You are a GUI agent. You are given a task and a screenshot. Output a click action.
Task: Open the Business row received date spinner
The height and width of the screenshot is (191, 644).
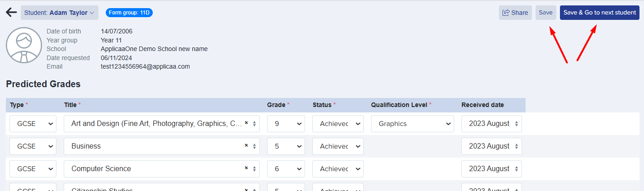[517, 146]
